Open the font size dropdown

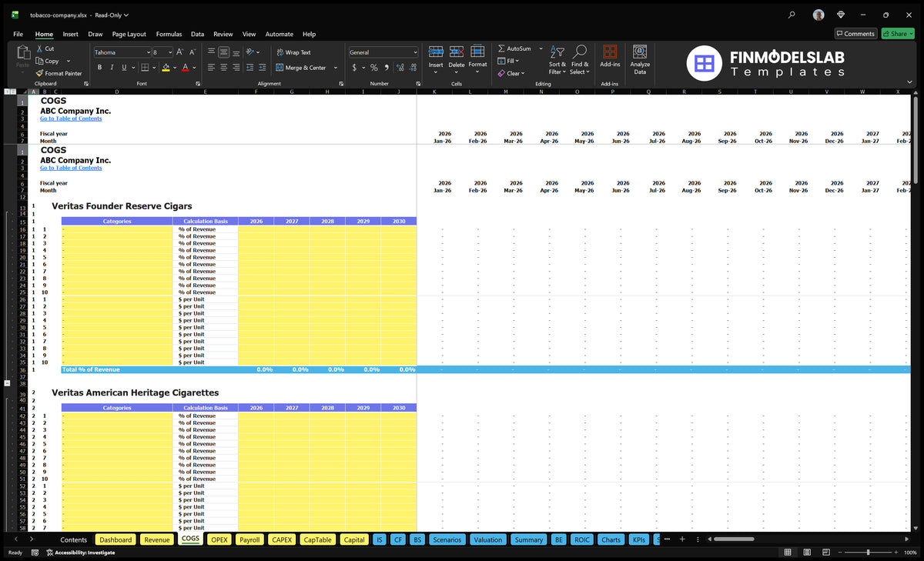[169, 52]
